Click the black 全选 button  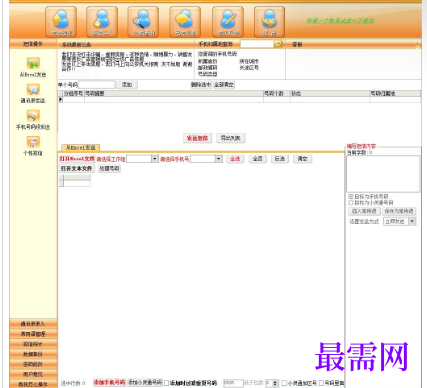(257, 159)
